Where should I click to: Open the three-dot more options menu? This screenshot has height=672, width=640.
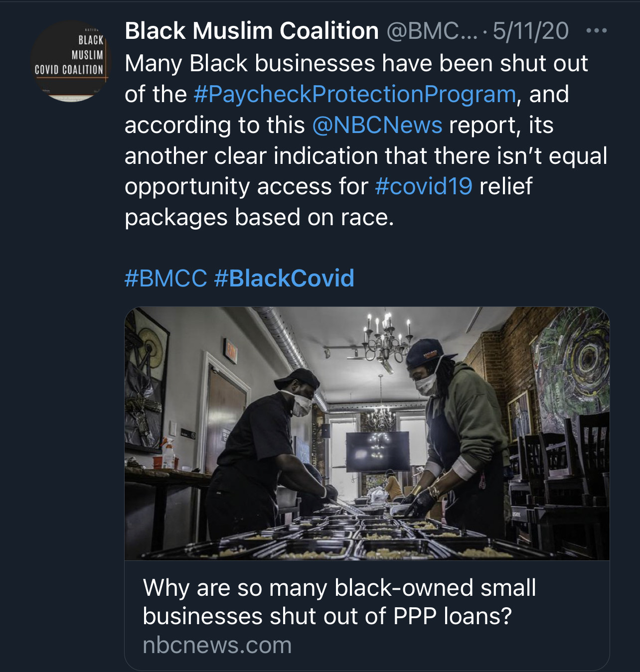(596, 31)
